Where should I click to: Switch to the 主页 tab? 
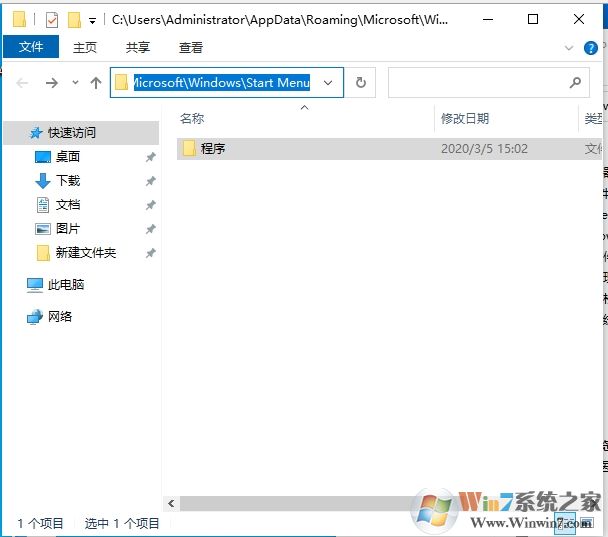coord(85,47)
